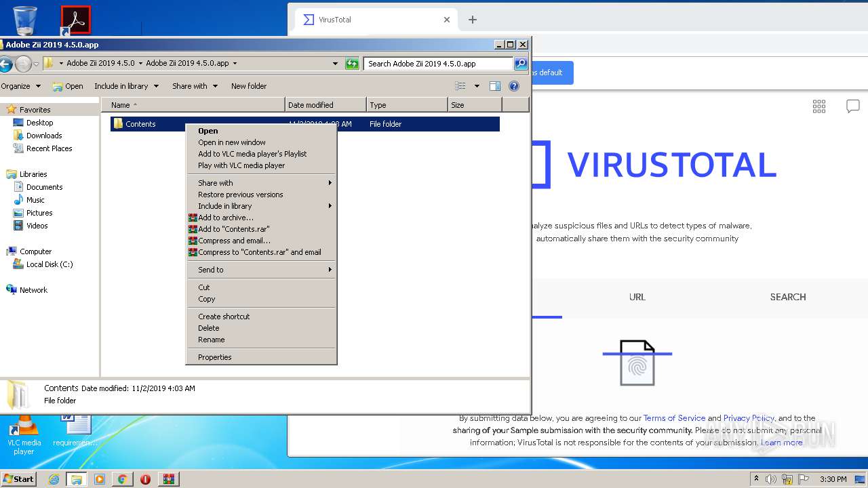Choose Open in the context menu
Viewport: 868px width, 488px height.
tap(262, 131)
